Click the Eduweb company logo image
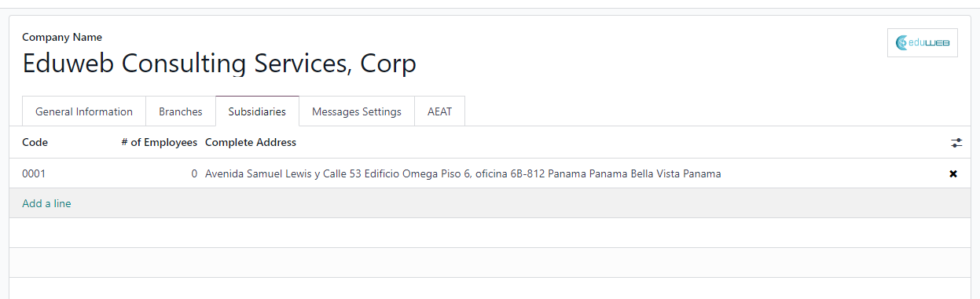Image resolution: width=980 pixels, height=299 pixels. tap(922, 43)
